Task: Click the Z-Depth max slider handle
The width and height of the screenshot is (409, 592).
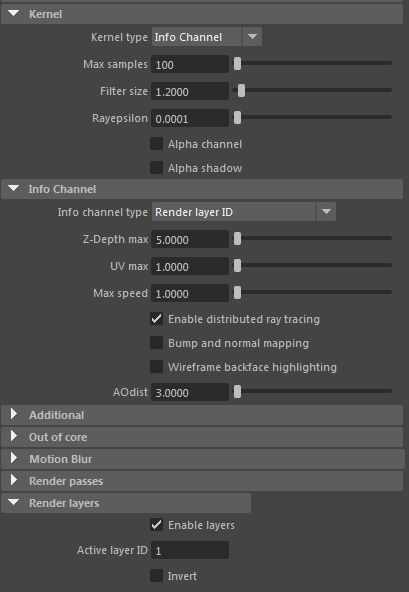Action: click(237, 238)
